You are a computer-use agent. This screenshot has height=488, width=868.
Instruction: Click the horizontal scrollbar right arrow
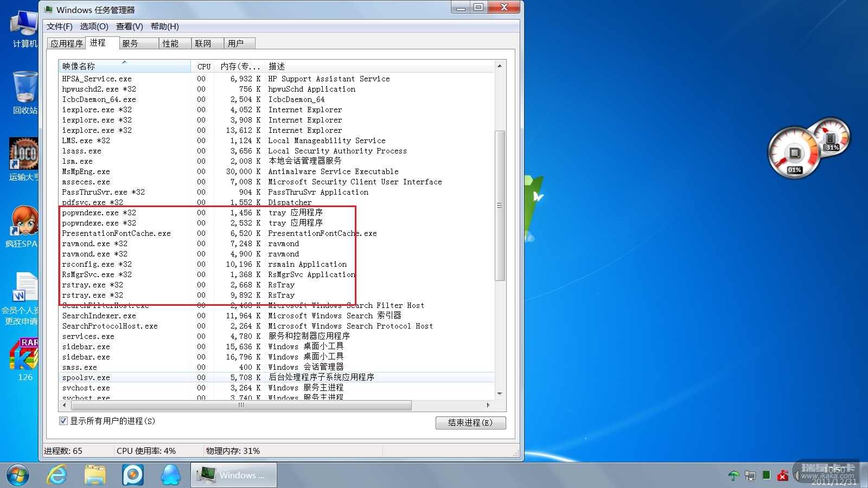click(x=488, y=405)
